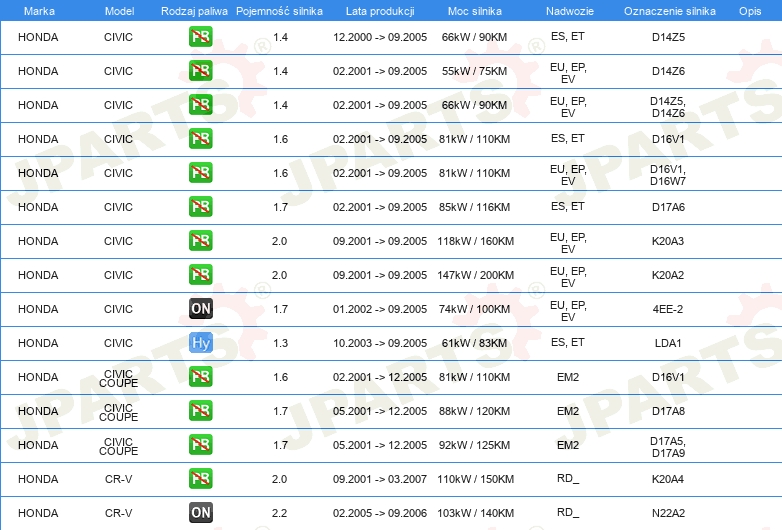Click petrol icon in D14Z5, D14Z6 row
This screenshot has width=782, height=530.
[x=200, y=105]
